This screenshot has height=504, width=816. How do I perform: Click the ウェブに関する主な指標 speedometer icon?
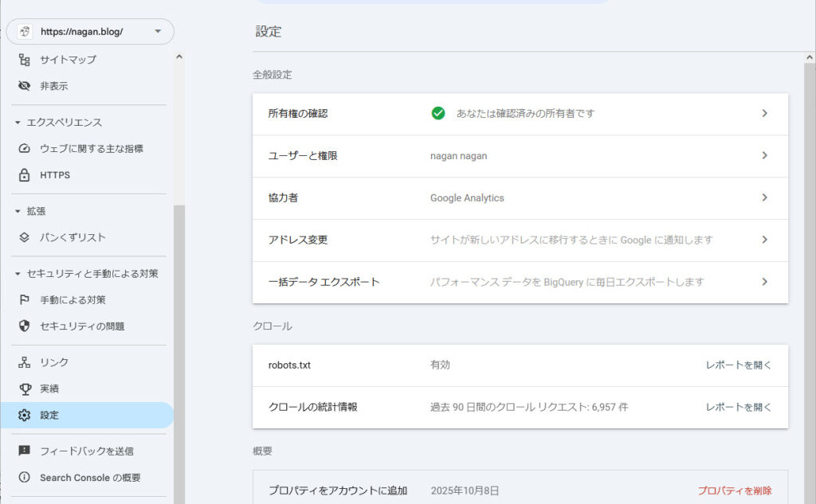click(x=25, y=148)
